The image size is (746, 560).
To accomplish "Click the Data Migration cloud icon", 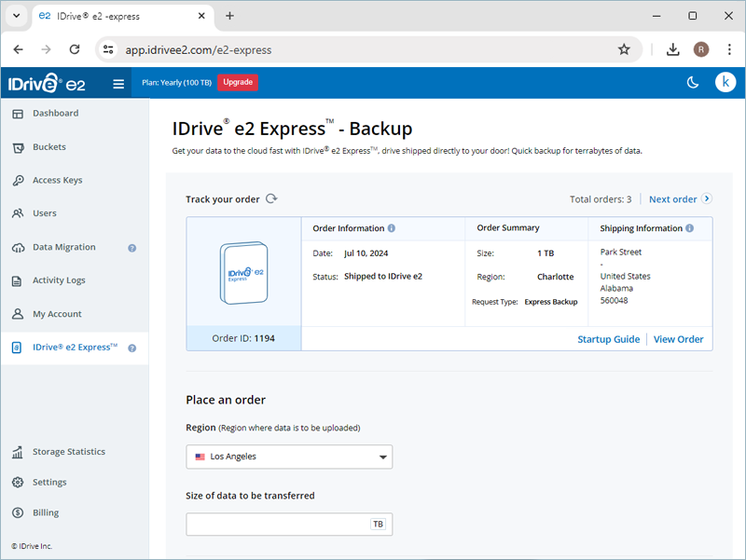I will (18, 248).
